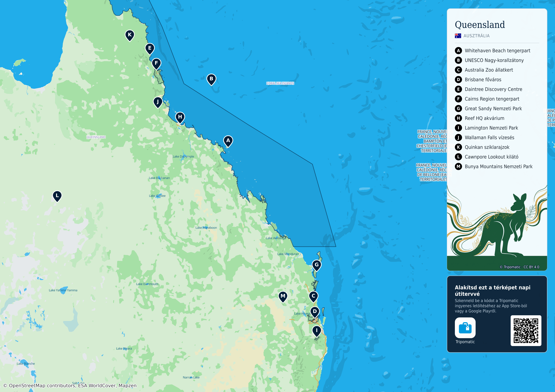555x392 pixels.
Task: Select map pin L in the outback
Action: (x=57, y=196)
